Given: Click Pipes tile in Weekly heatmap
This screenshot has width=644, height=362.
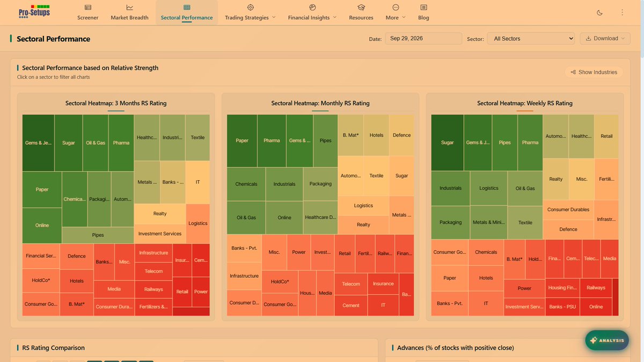Looking at the screenshot, I should coord(504,143).
